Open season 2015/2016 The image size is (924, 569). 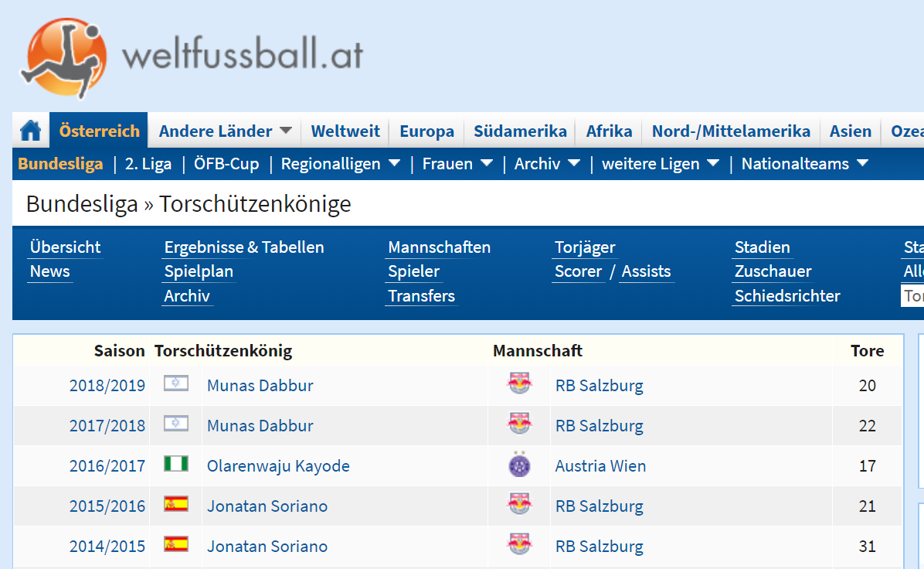(107, 506)
